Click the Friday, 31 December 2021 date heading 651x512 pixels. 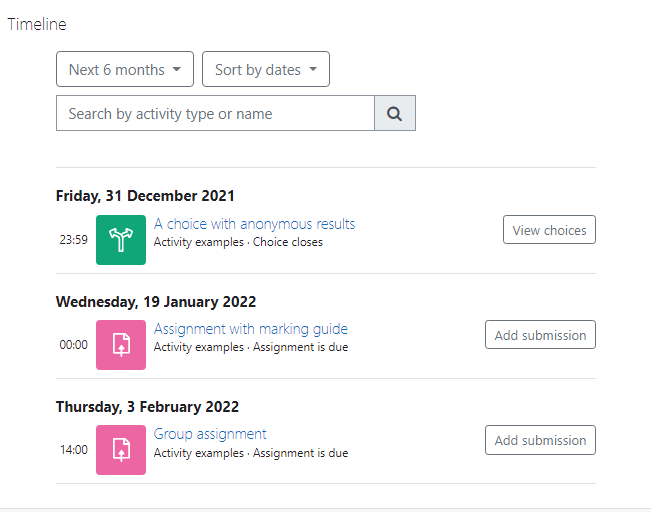point(145,196)
